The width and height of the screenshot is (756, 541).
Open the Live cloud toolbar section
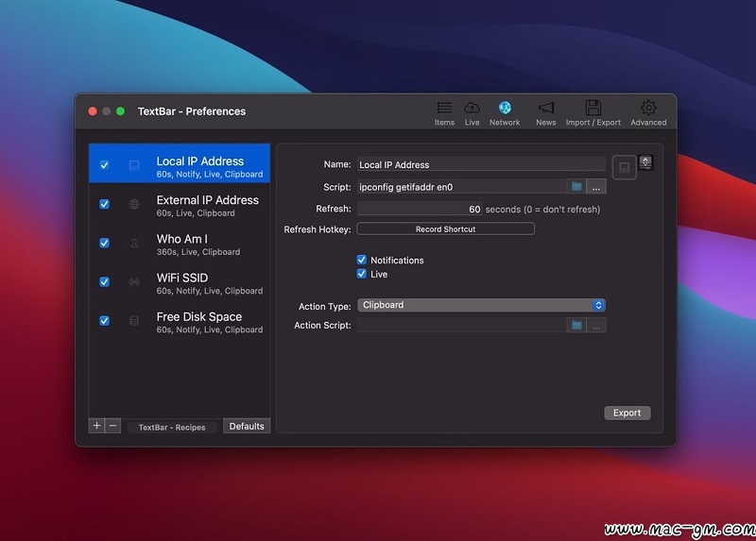pos(472,113)
